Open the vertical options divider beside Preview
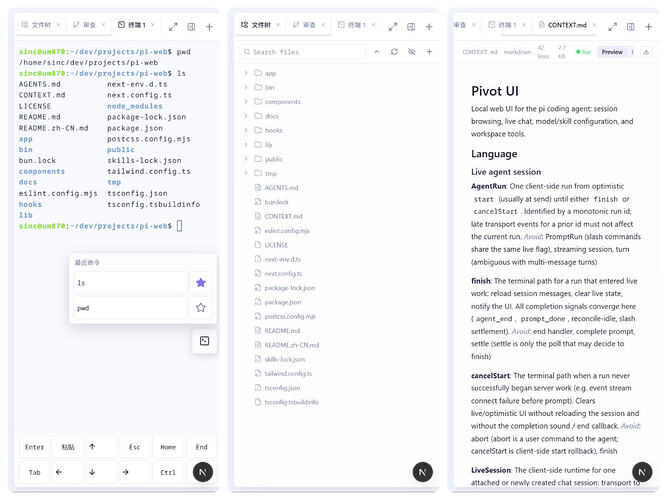 [x=632, y=52]
